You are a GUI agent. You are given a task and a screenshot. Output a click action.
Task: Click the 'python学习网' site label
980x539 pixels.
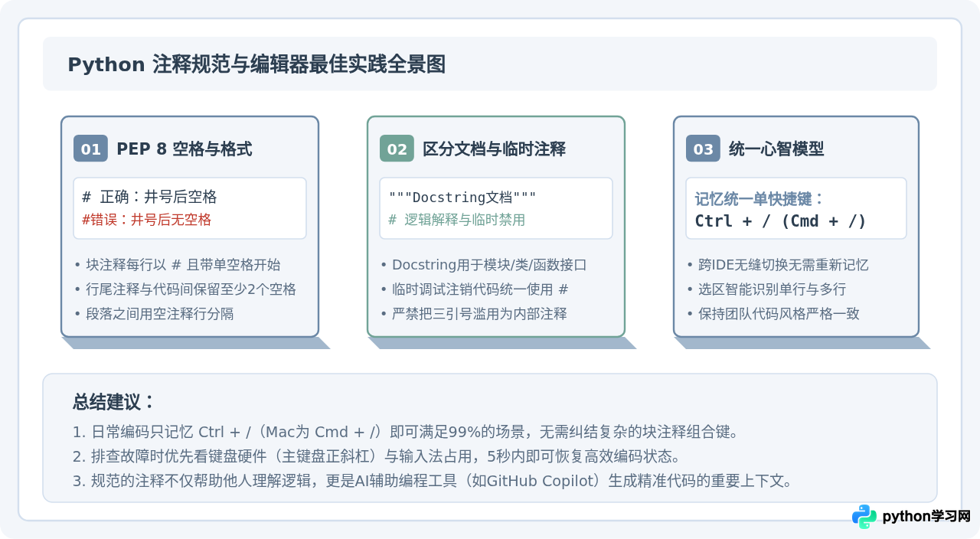point(926,517)
